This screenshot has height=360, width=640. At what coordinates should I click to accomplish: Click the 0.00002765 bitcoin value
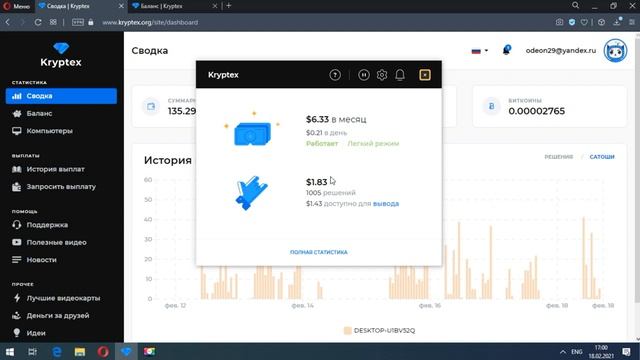[x=536, y=111]
